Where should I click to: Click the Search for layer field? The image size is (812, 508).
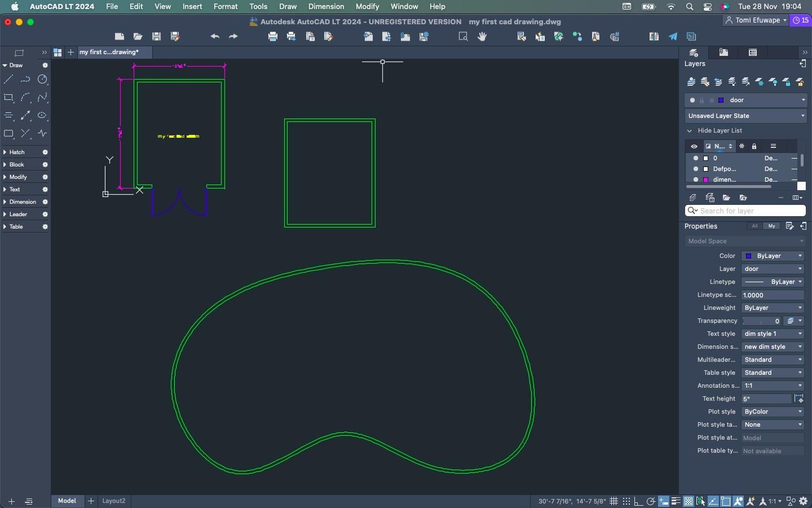point(745,211)
